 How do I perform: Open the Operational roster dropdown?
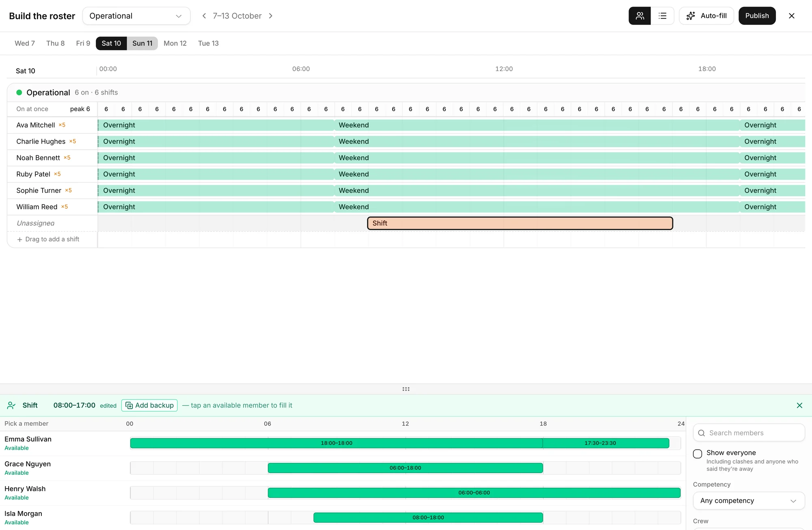coord(136,16)
